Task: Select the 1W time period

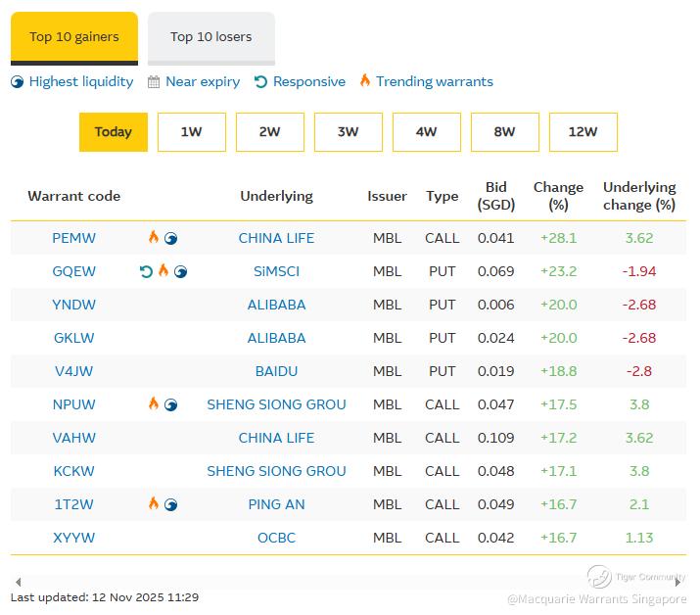Action: pyautogui.click(x=191, y=132)
